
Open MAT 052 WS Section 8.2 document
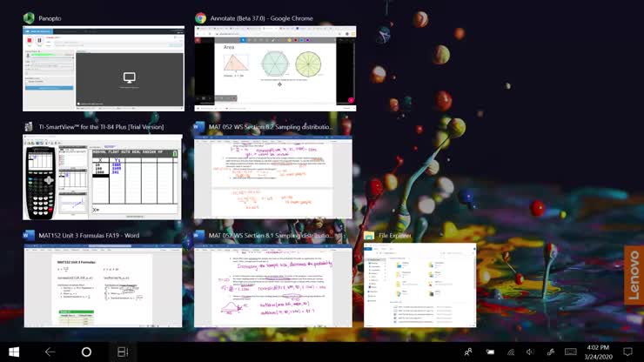coord(272,177)
